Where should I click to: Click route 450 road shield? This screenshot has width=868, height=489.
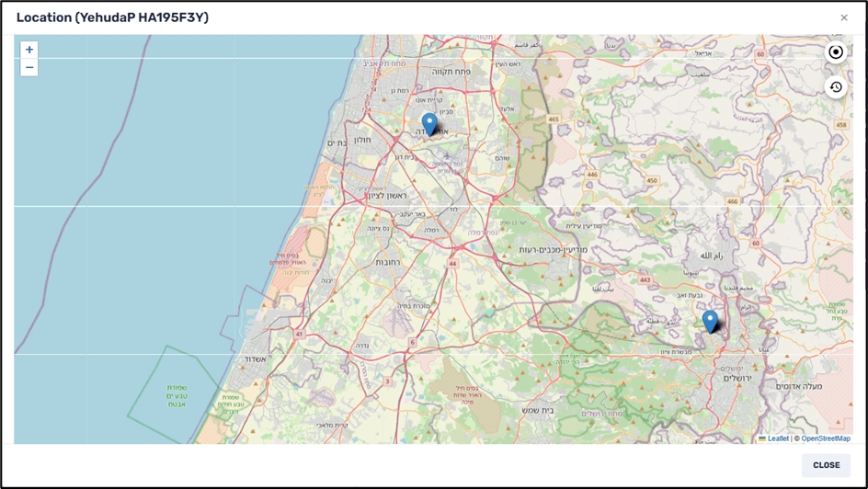coord(652,181)
